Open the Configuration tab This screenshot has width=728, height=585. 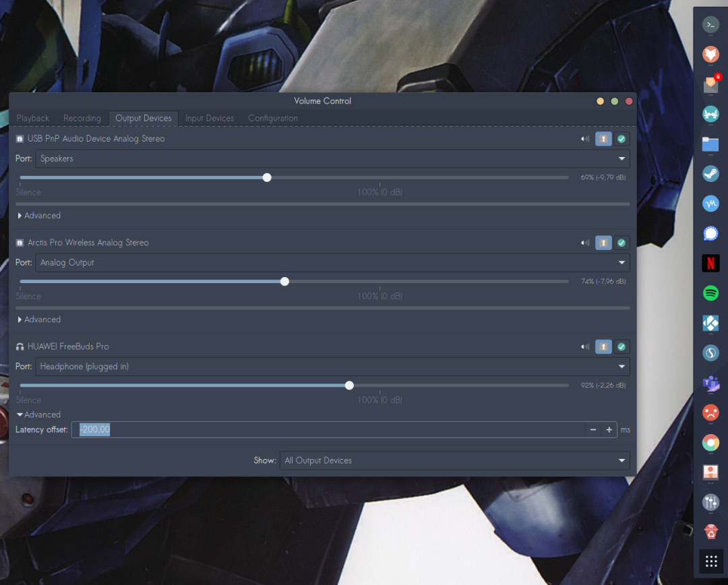point(273,119)
